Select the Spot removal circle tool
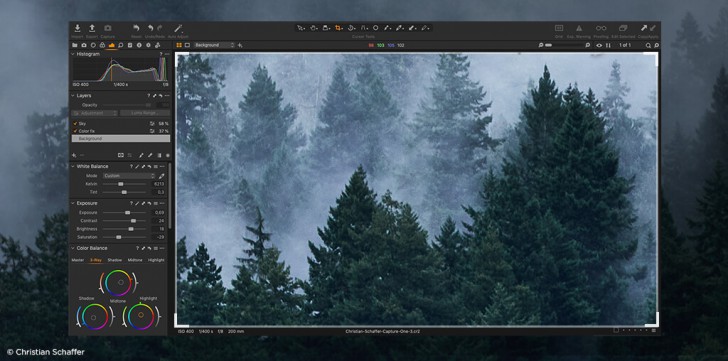Viewport: 728px width, 361px height. click(x=376, y=28)
